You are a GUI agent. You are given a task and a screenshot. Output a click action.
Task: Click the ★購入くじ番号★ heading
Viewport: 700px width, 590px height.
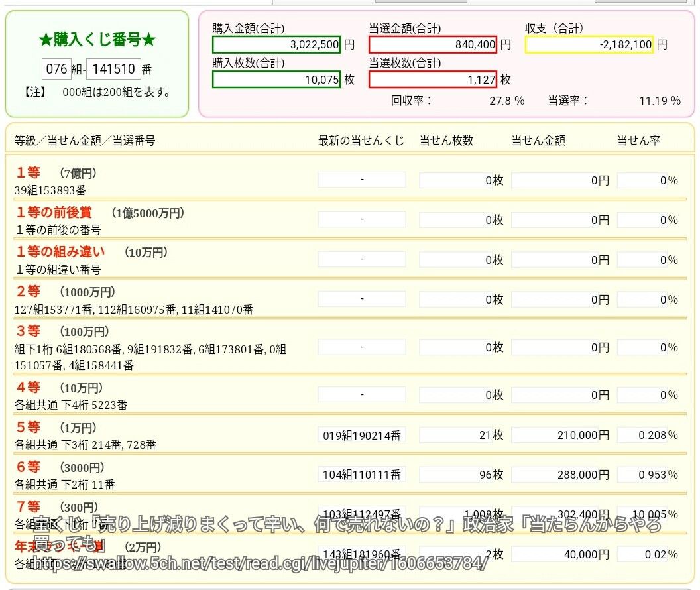click(97, 40)
